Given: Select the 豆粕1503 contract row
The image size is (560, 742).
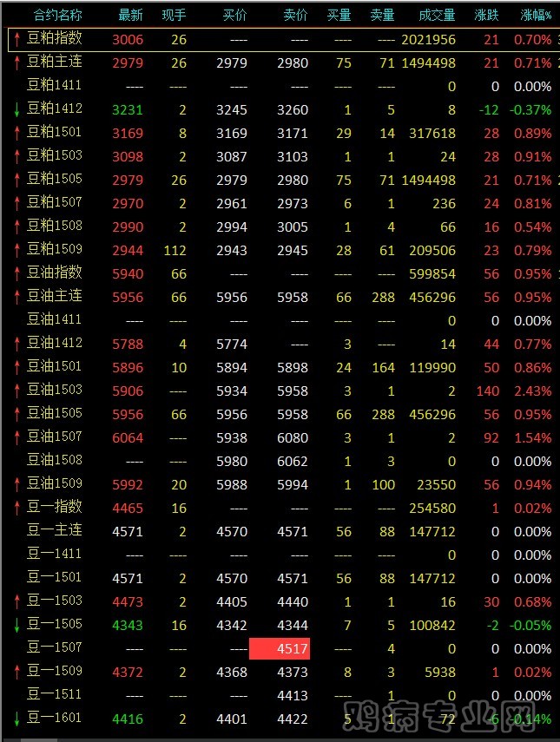Looking at the screenshot, I should [283, 156].
